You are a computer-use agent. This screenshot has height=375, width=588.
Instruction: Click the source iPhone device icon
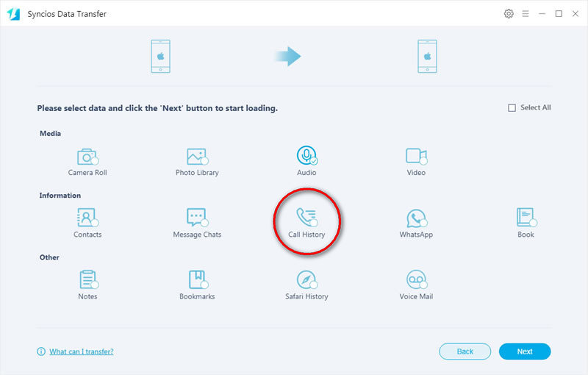point(160,56)
